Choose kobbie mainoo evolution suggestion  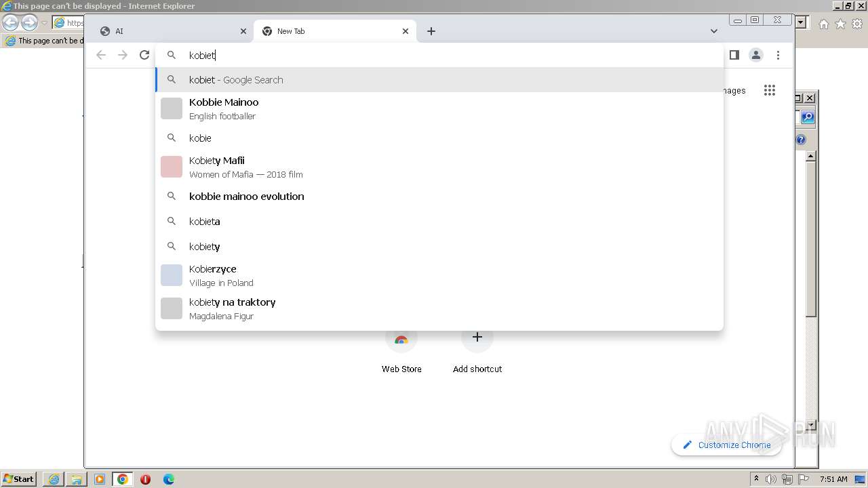coord(439,196)
